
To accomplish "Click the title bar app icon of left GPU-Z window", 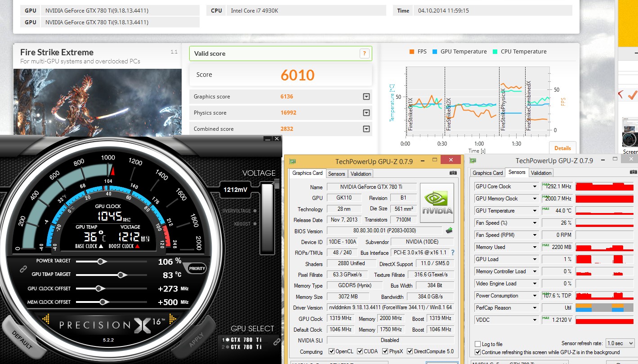I will pos(293,161).
